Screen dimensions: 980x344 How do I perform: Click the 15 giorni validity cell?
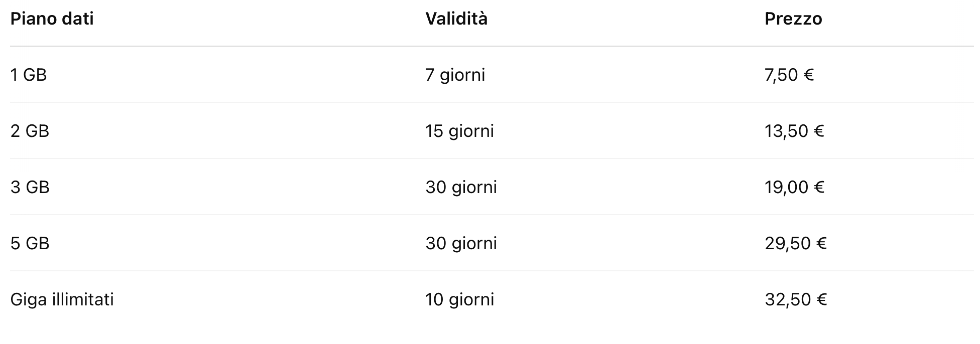pos(460,131)
